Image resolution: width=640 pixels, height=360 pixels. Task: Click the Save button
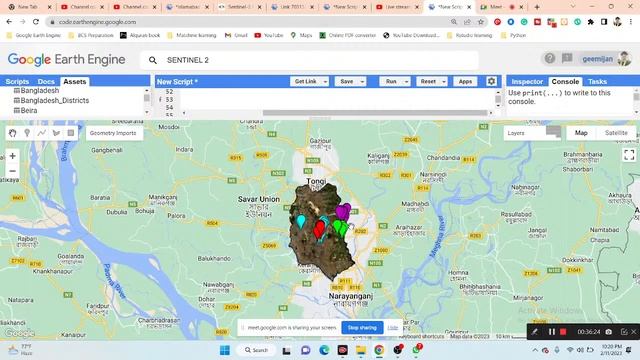click(347, 82)
